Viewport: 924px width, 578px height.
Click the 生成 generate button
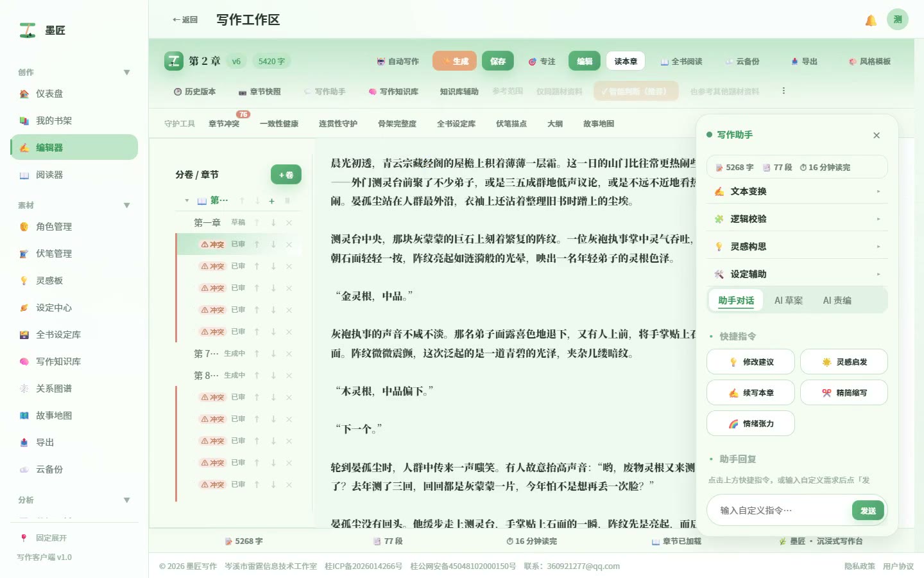[x=455, y=62]
